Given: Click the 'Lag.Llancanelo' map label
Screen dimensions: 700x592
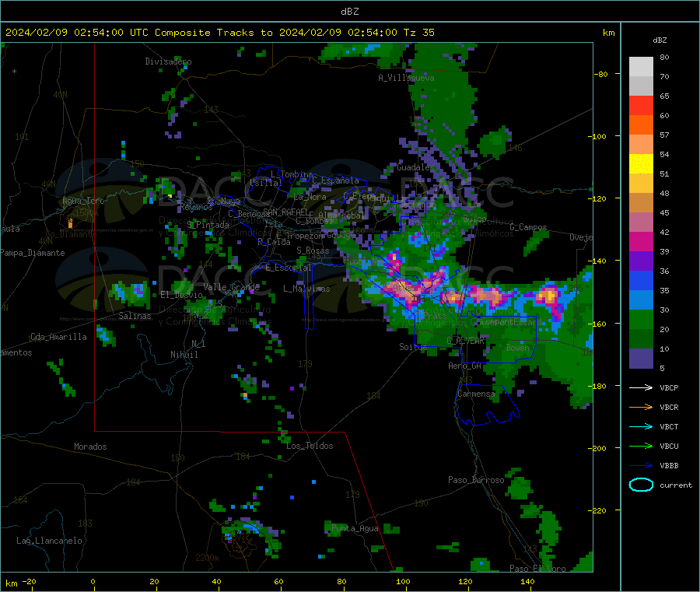Looking at the screenshot, I should click(49, 541).
